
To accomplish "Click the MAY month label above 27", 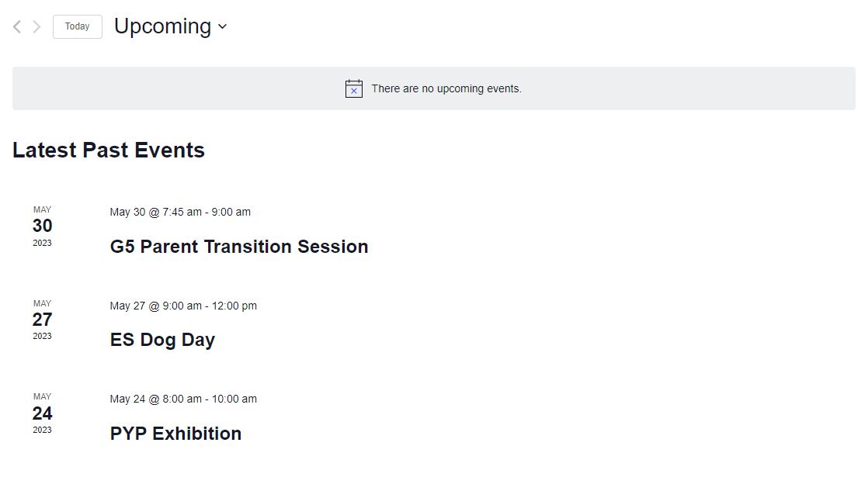I will click(42, 303).
